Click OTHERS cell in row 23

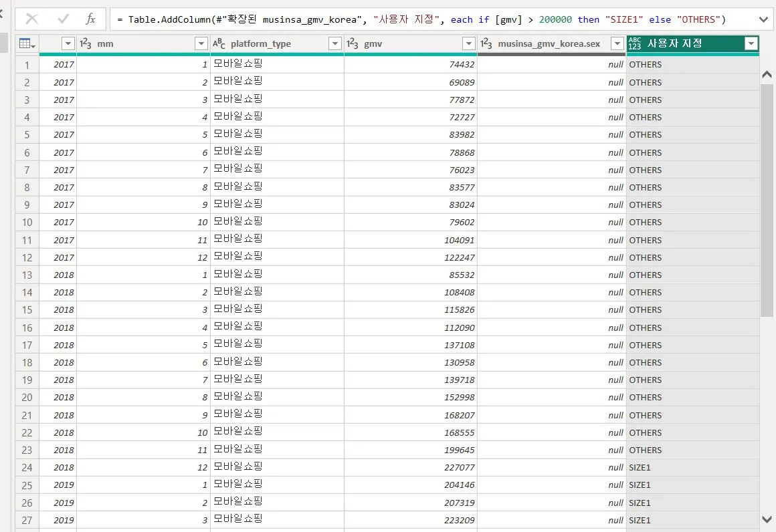click(693, 450)
